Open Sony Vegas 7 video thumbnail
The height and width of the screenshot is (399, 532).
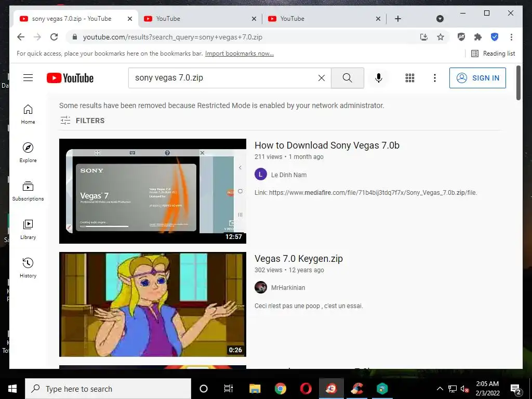[153, 191]
